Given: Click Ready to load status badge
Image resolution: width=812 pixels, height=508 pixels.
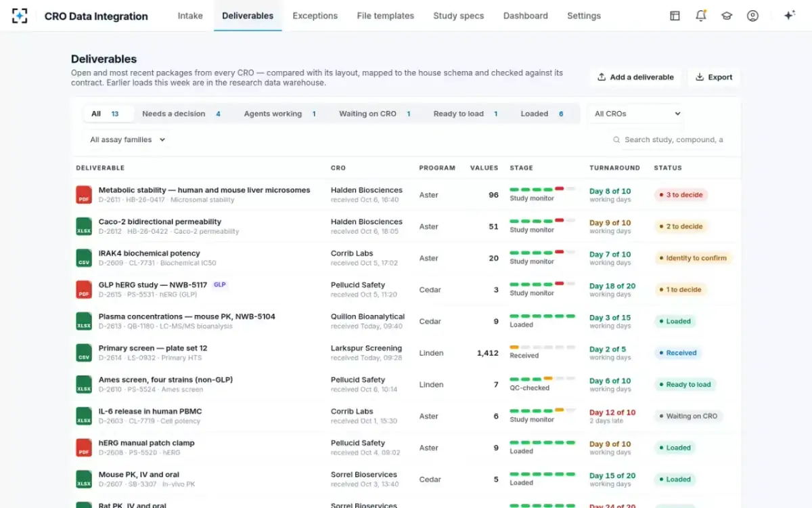Looking at the screenshot, I should point(685,385).
